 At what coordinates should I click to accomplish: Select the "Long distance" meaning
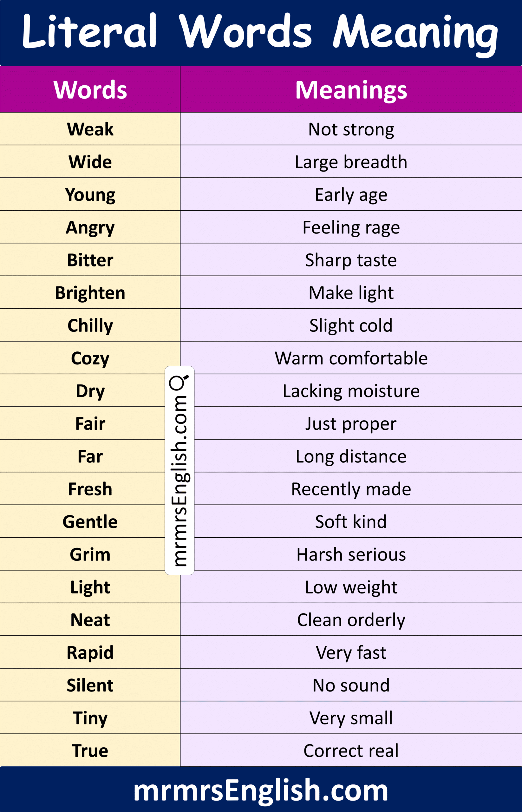pyautogui.click(x=351, y=456)
